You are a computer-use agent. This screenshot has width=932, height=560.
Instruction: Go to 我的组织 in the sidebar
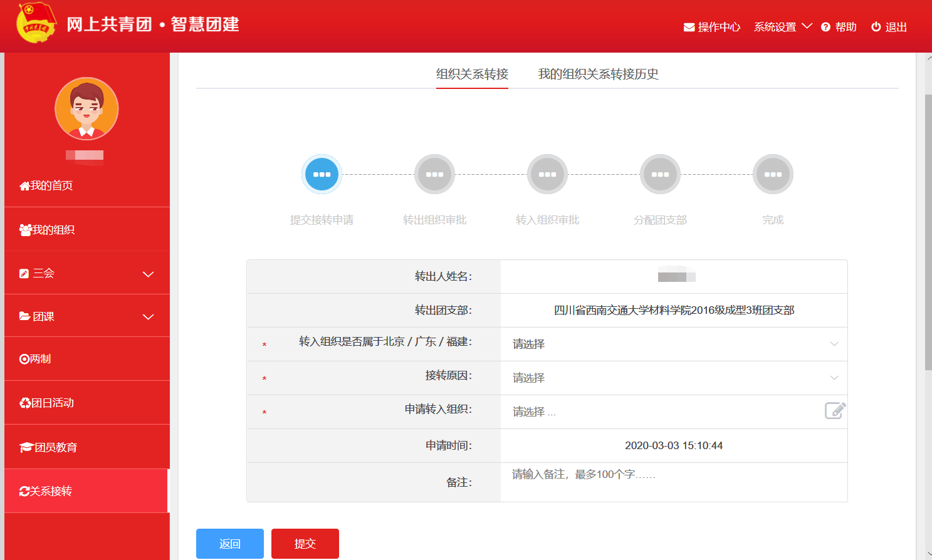(53, 230)
